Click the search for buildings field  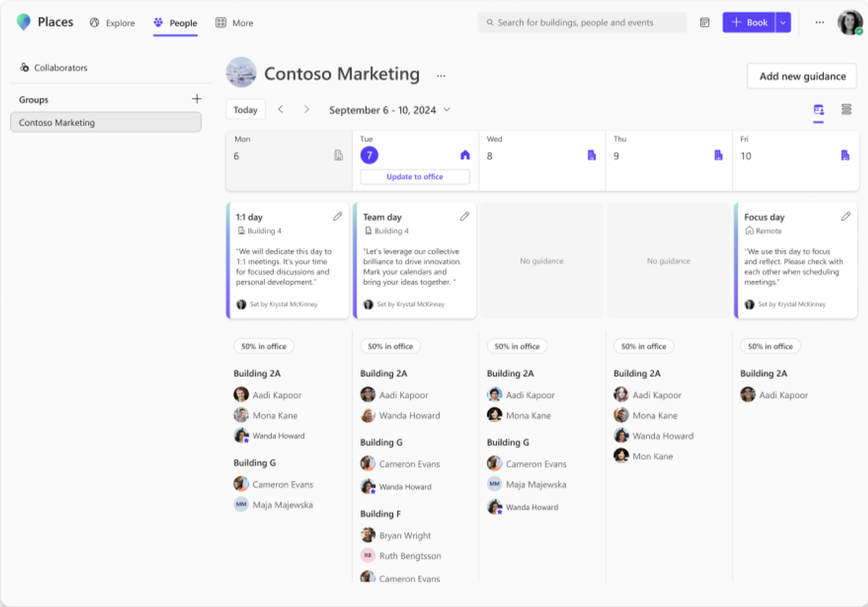[582, 22]
